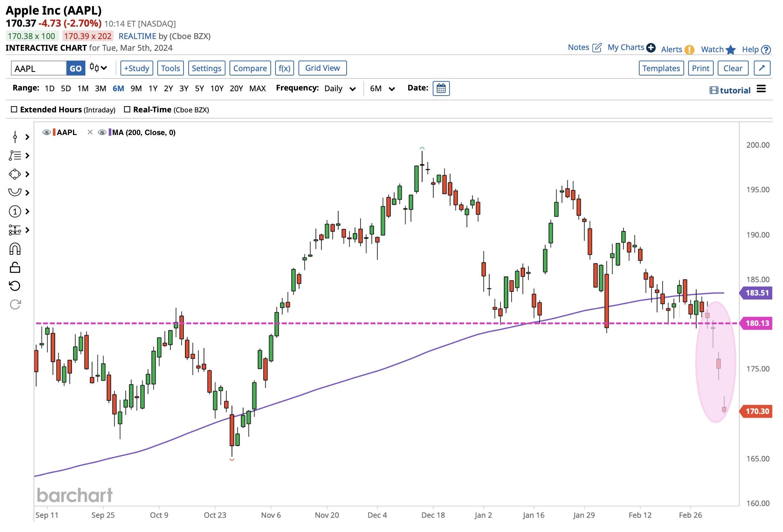Select the 3M range option

100,88
